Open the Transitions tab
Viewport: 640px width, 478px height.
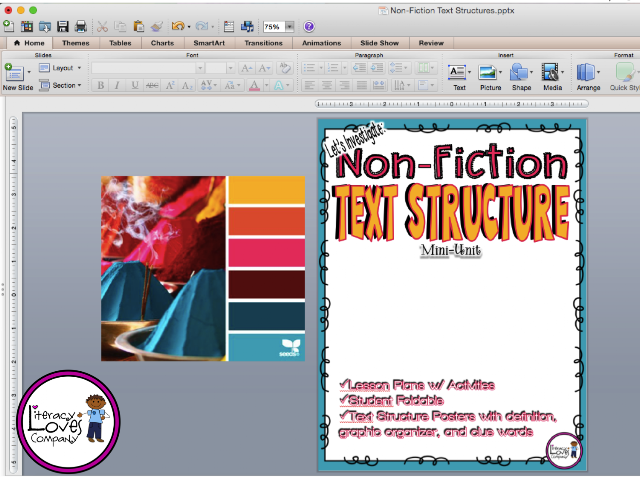[263, 43]
